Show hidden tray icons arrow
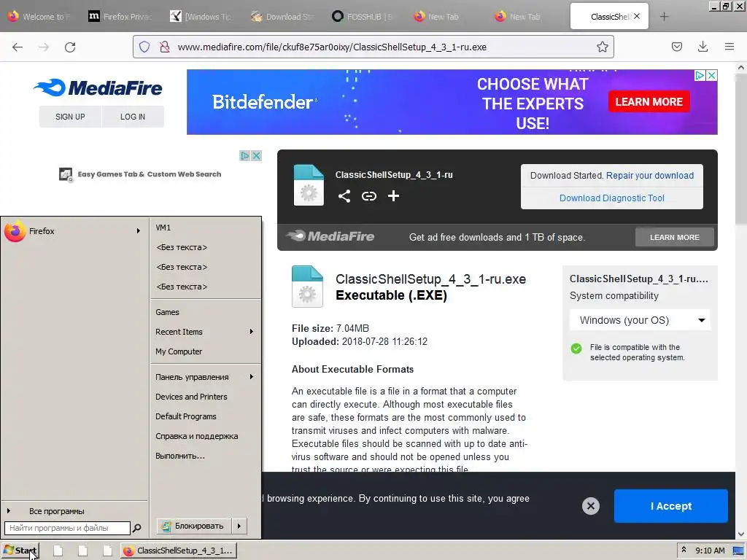The height and width of the screenshot is (560, 747). tap(684, 551)
